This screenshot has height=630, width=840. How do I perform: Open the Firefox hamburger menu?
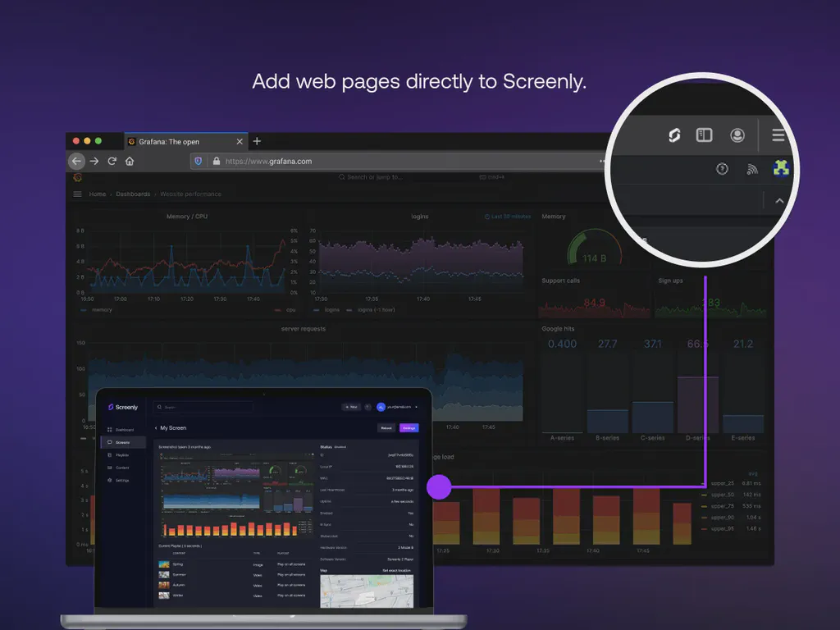tap(778, 135)
